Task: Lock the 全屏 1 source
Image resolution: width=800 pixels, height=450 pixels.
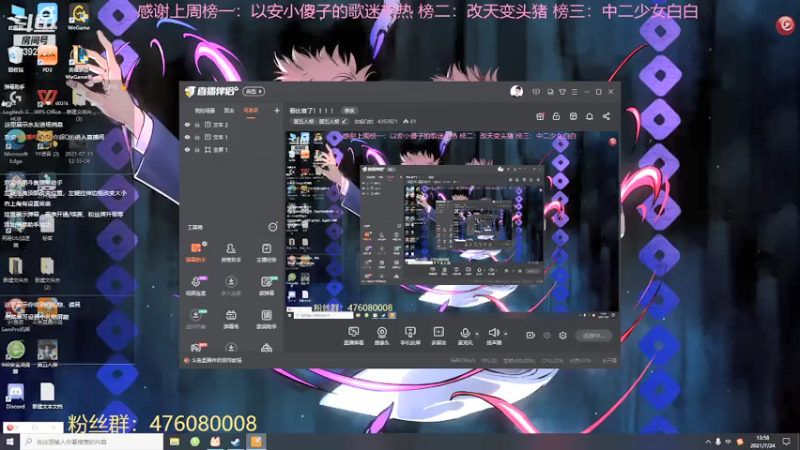Action: (197, 150)
